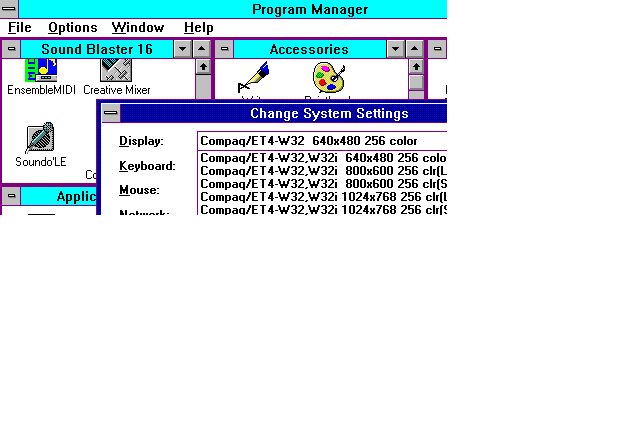The width and height of the screenshot is (640, 442).
Task: Minimize the Sound Blaster 16 group window
Action: coord(182,49)
